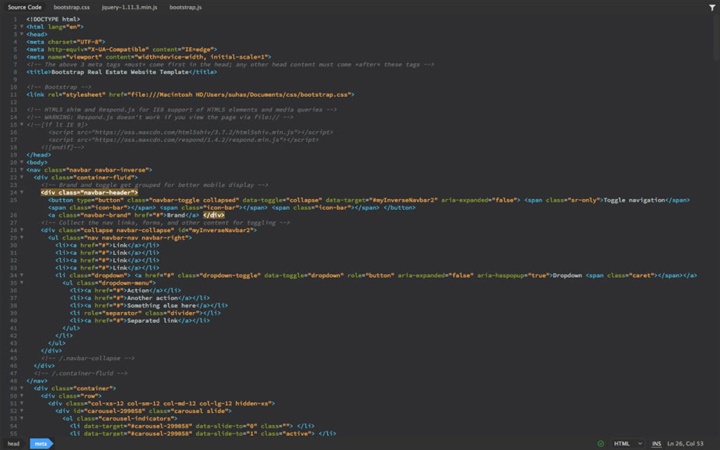Collapse the col-xs-12 div at line 51

(22, 403)
